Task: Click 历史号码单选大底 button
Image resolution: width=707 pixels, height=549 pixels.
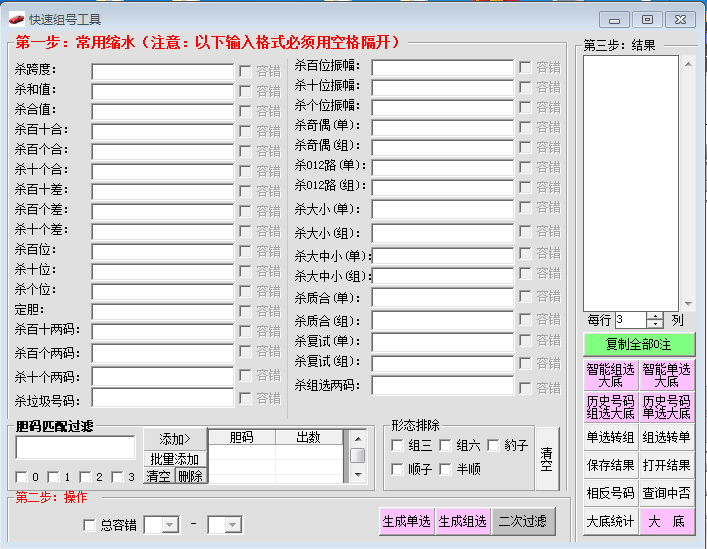Action: point(666,407)
